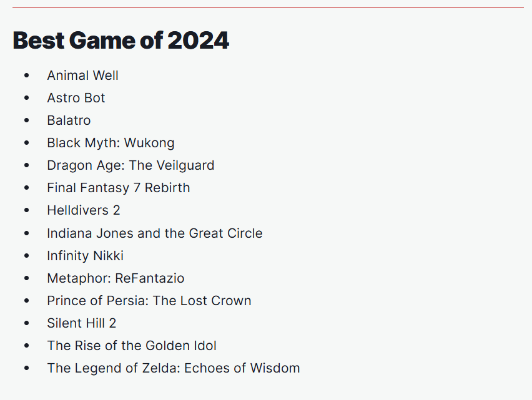532x400 pixels.
Task: Select Black Myth: Wukong in the list
Action: (x=111, y=143)
